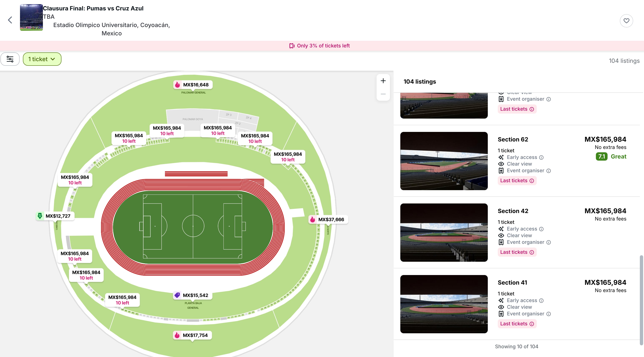Click the Event organiser ticket icon in Section 41
The image size is (644, 357).
pyautogui.click(x=501, y=314)
